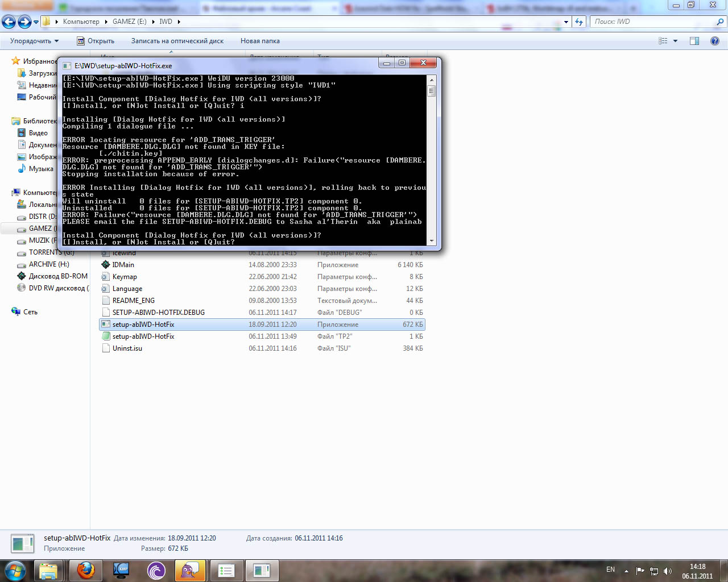This screenshot has width=728, height=582.
Task: Open the Explorer help icon
Action: 715,41
